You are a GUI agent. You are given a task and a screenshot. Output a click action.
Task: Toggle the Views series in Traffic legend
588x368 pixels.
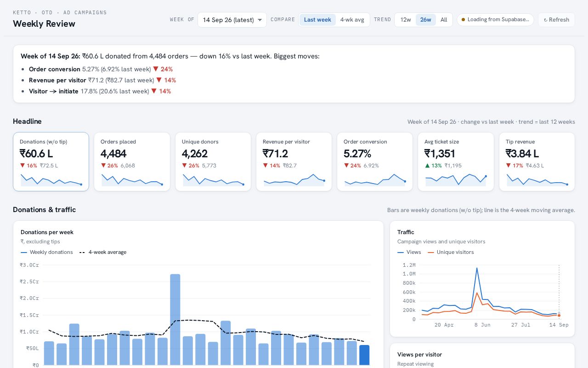click(x=409, y=252)
